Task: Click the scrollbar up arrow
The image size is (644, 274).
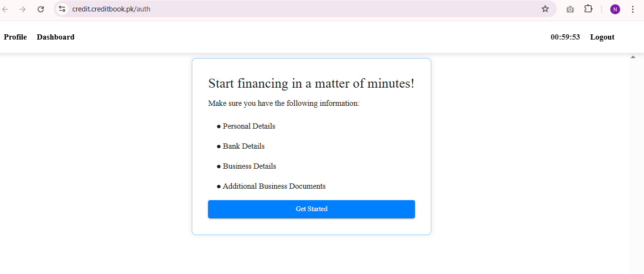Action: (633, 57)
